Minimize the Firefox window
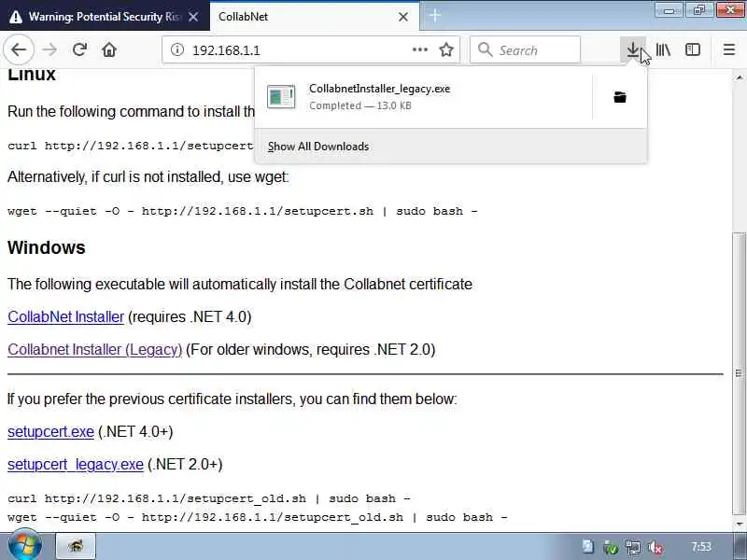 point(669,9)
